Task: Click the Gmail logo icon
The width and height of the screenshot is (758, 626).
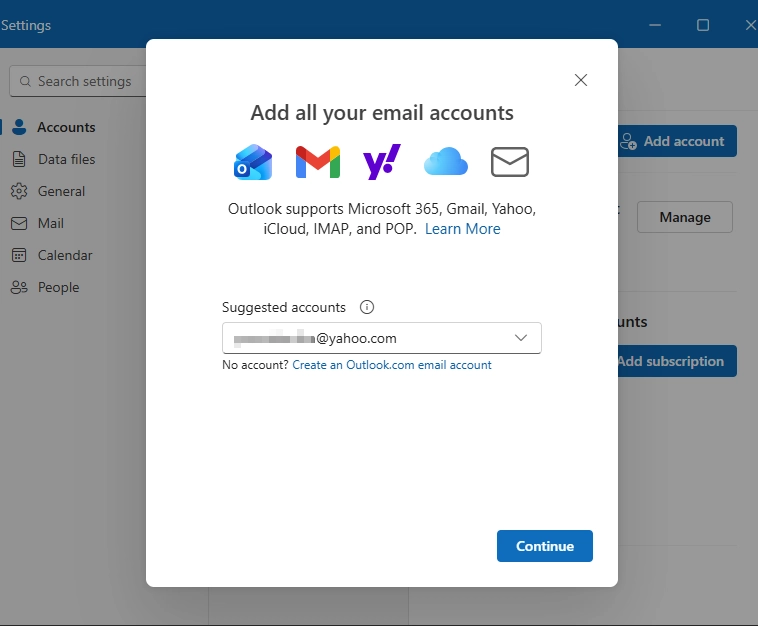Action: pos(318,162)
